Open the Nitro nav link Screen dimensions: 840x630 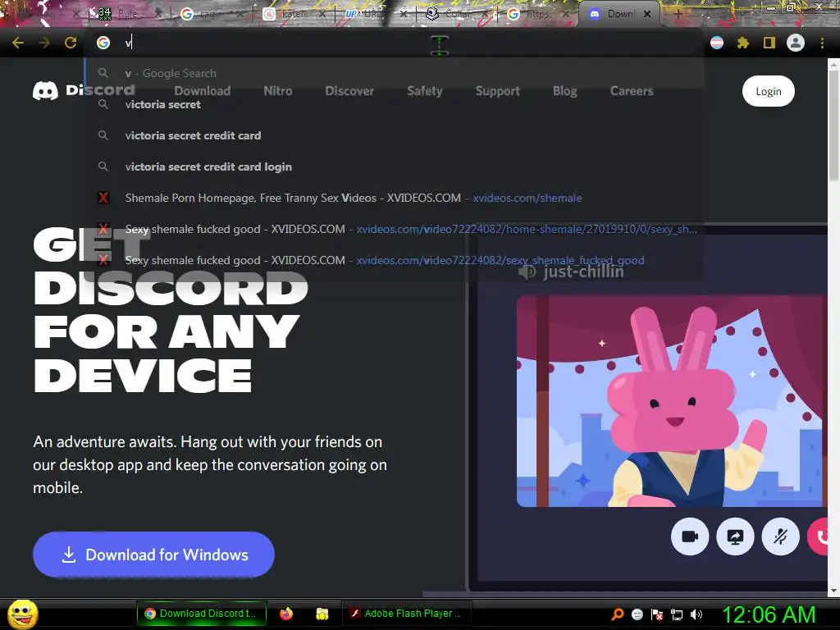coord(278,91)
